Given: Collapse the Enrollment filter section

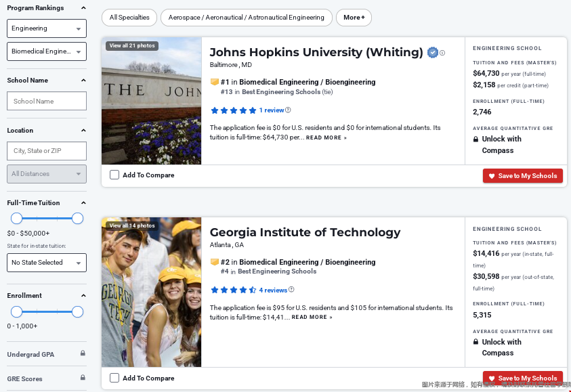Looking at the screenshot, I should (x=83, y=296).
